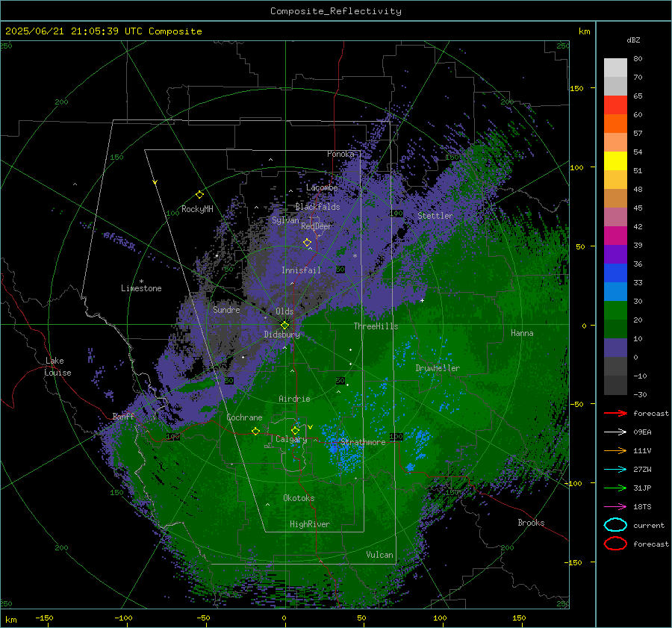Click the RockyMH label
This screenshot has height=628, width=672.
(197, 209)
